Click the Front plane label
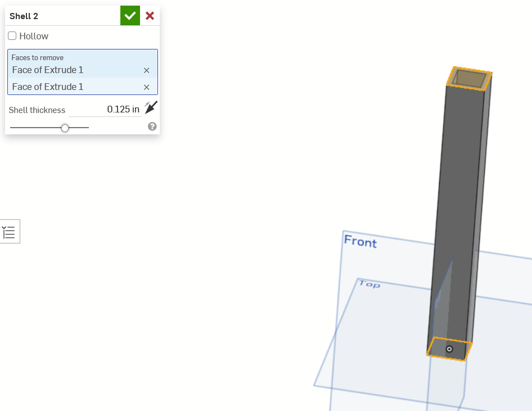532x411 pixels. [360, 241]
